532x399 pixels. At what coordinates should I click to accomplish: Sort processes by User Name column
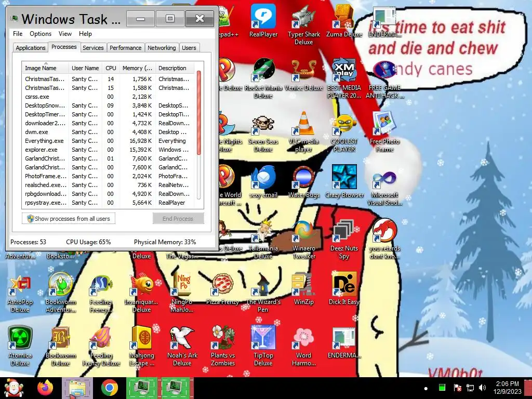(85, 68)
